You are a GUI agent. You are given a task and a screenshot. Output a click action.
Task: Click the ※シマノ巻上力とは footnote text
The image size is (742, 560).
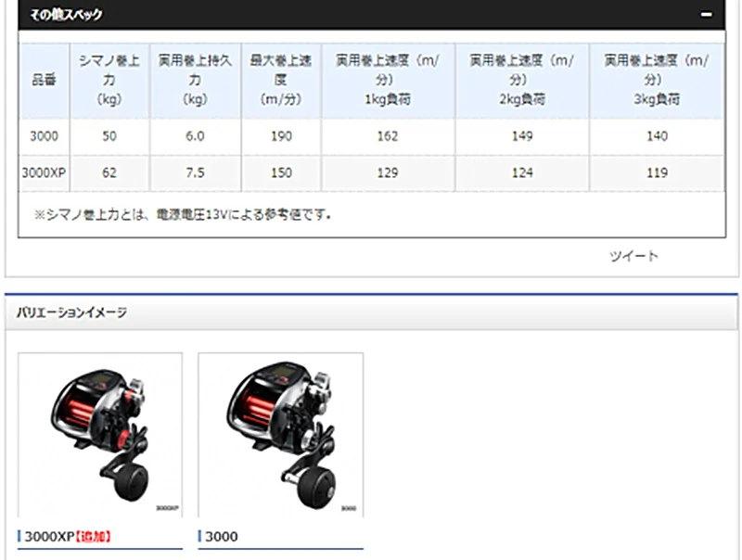(183, 215)
